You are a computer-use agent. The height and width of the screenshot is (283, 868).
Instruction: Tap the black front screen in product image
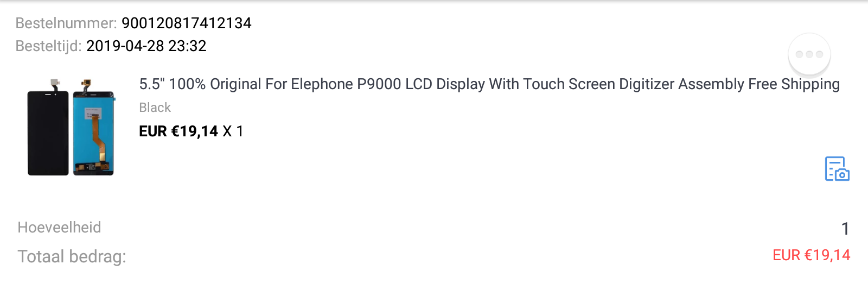pyautogui.click(x=48, y=133)
